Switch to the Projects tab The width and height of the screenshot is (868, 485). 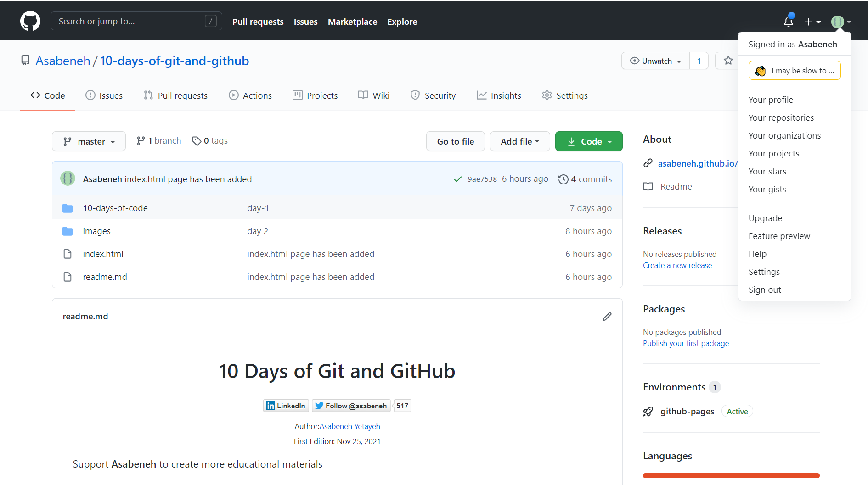pos(315,95)
